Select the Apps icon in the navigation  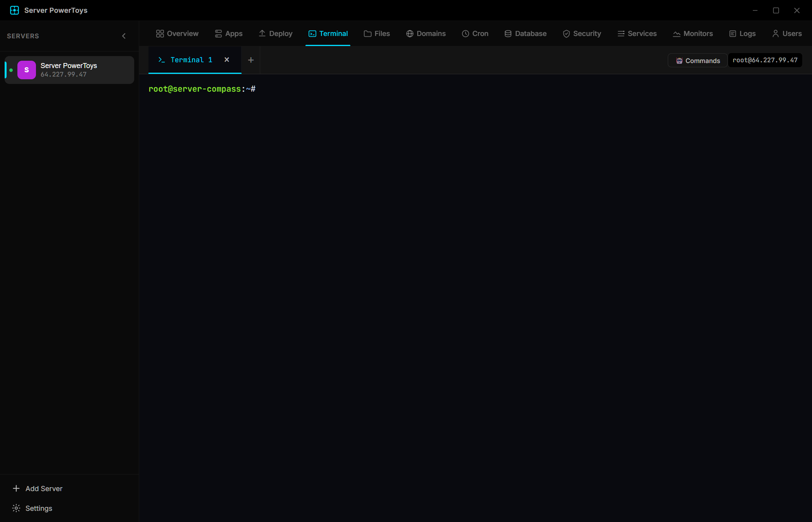point(218,34)
